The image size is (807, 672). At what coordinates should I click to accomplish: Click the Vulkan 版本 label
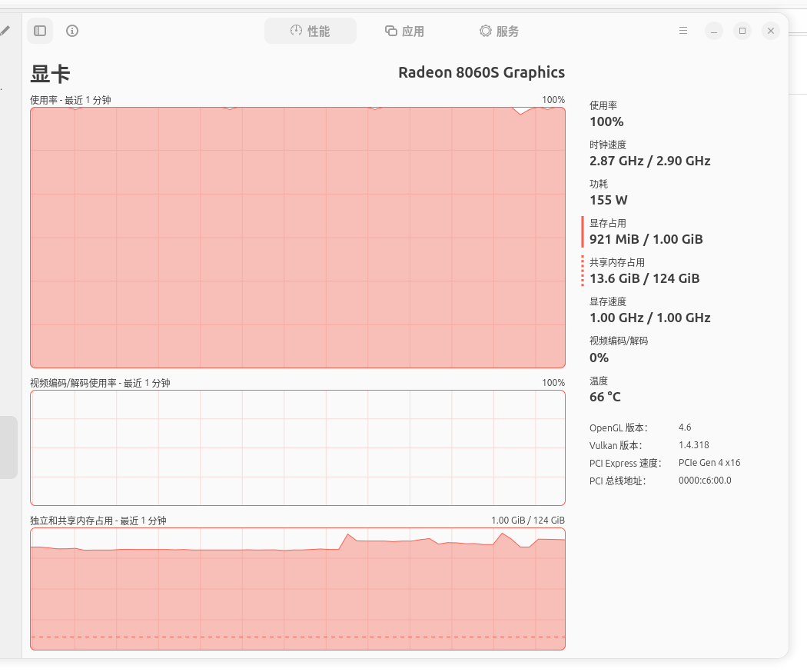616,445
